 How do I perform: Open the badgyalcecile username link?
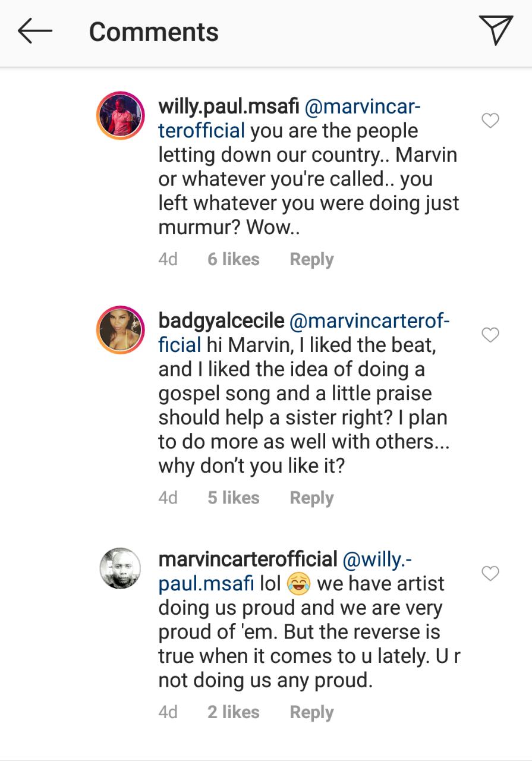point(221,322)
